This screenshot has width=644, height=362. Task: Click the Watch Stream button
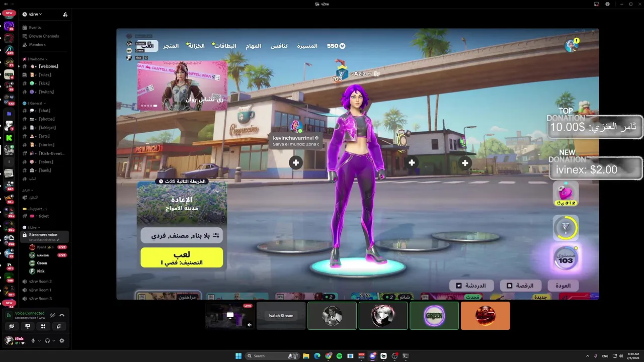pos(281,316)
